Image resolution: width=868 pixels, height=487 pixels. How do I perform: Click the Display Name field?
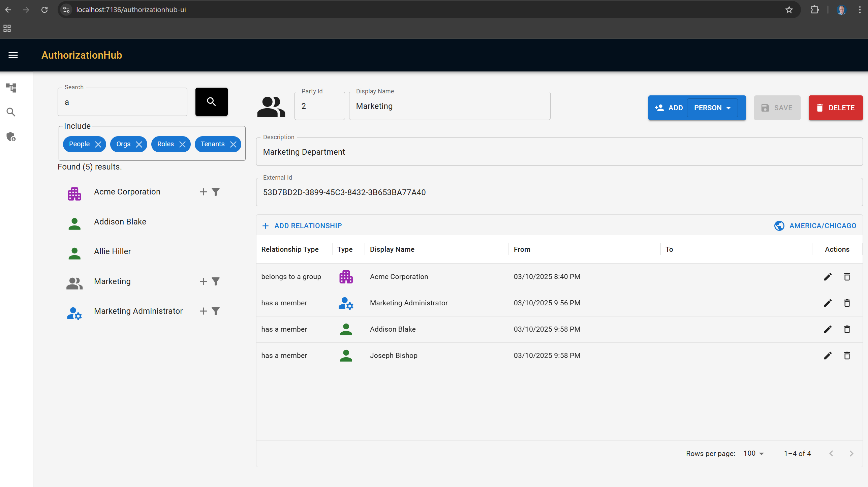pyautogui.click(x=449, y=106)
